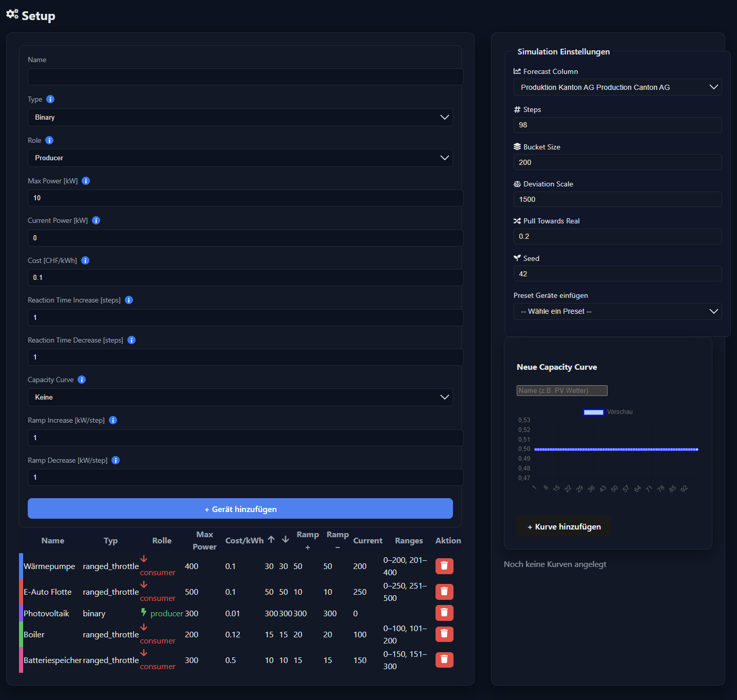
Task: Click the info icon beside Max Power
Action: click(x=86, y=181)
